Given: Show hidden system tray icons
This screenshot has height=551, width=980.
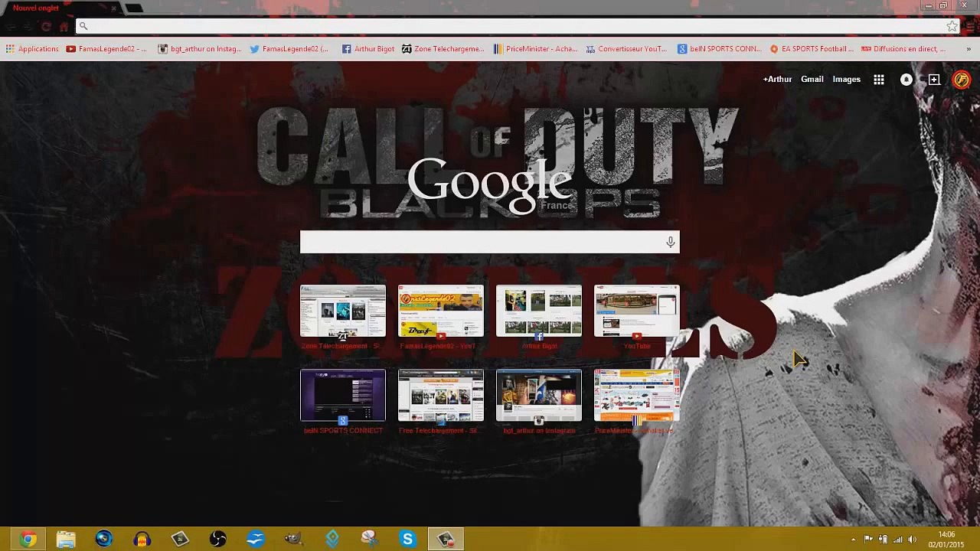Looking at the screenshot, I should point(853,540).
